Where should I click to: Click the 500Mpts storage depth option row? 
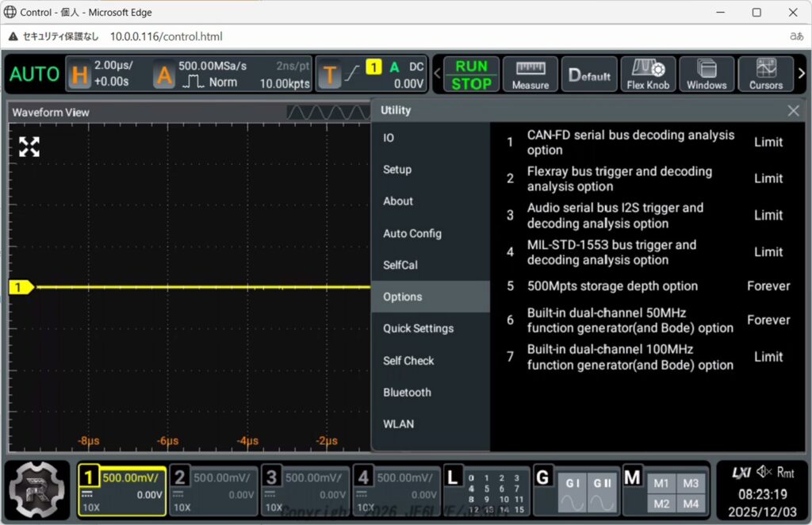coord(648,286)
